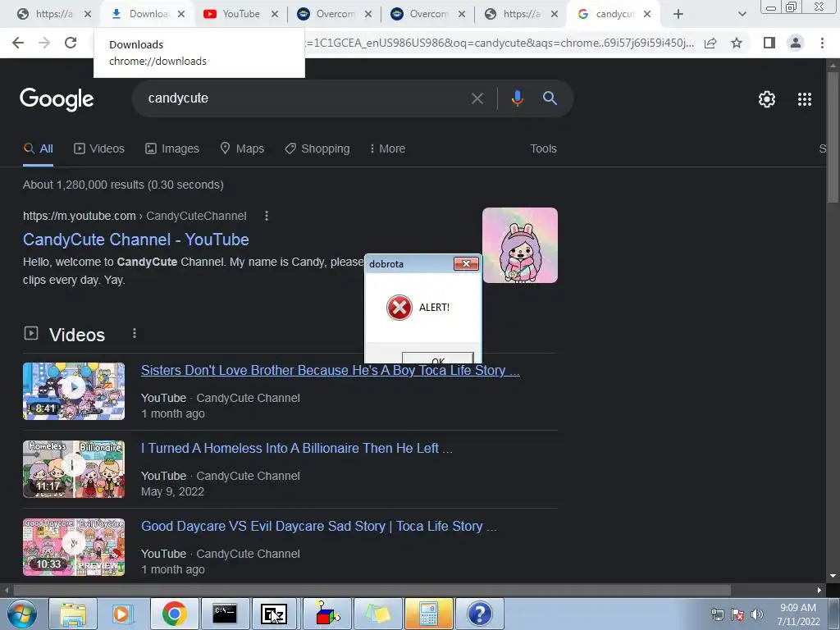Screen dimensions: 840x630
Task: Open the blue question mark help taskbar icon
Action: tap(479, 614)
